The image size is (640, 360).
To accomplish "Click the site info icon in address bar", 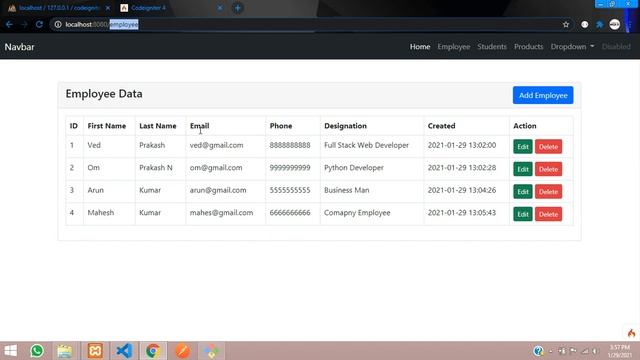I will [x=58, y=24].
